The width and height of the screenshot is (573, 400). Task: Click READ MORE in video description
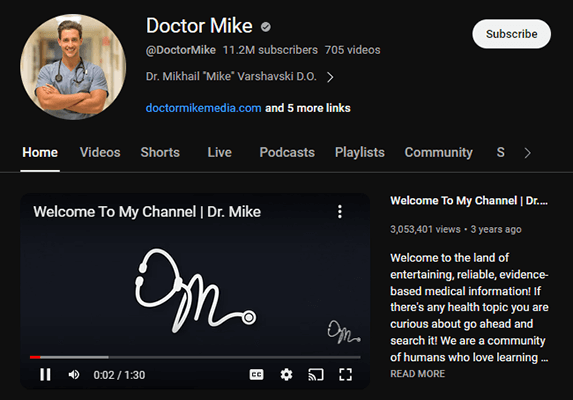[418, 374]
